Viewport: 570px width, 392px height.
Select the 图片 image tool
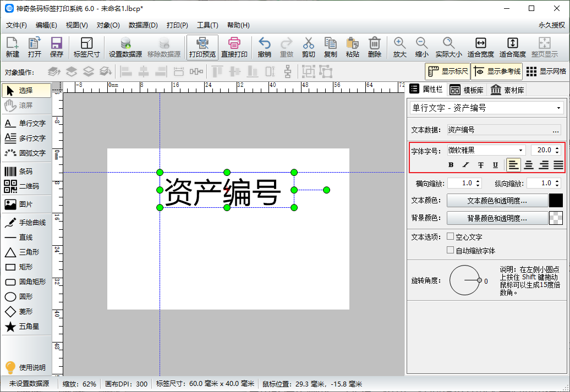(x=26, y=204)
